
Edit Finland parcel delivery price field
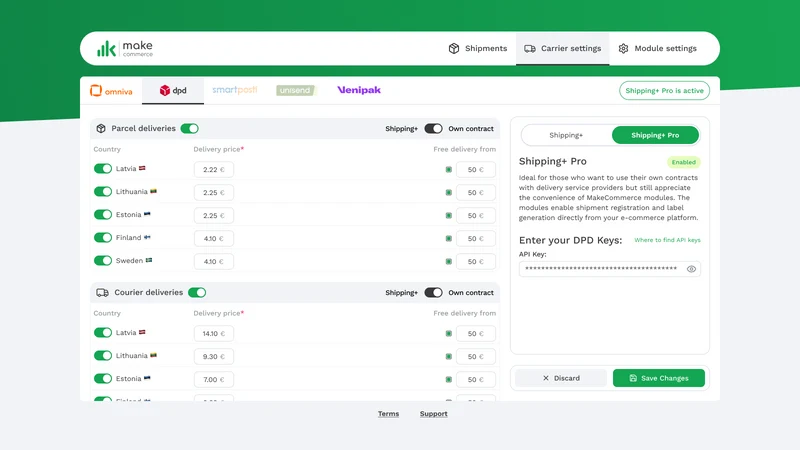(214, 238)
